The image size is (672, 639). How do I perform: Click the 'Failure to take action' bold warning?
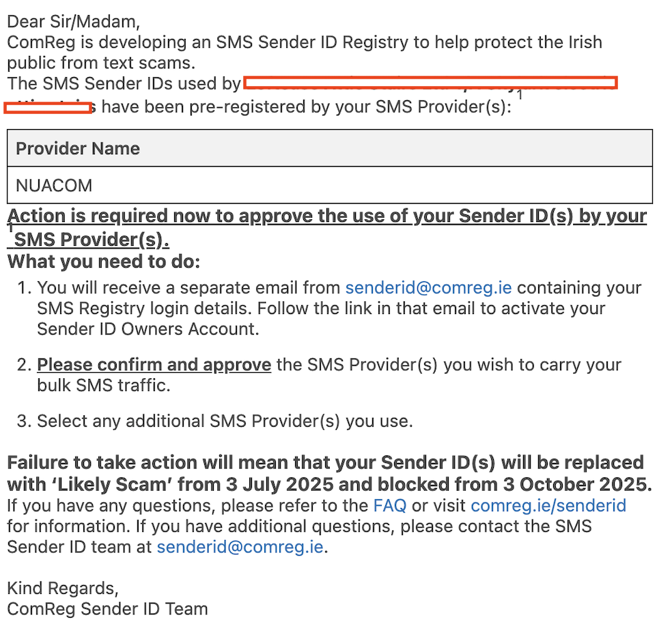(x=330, y=474)
